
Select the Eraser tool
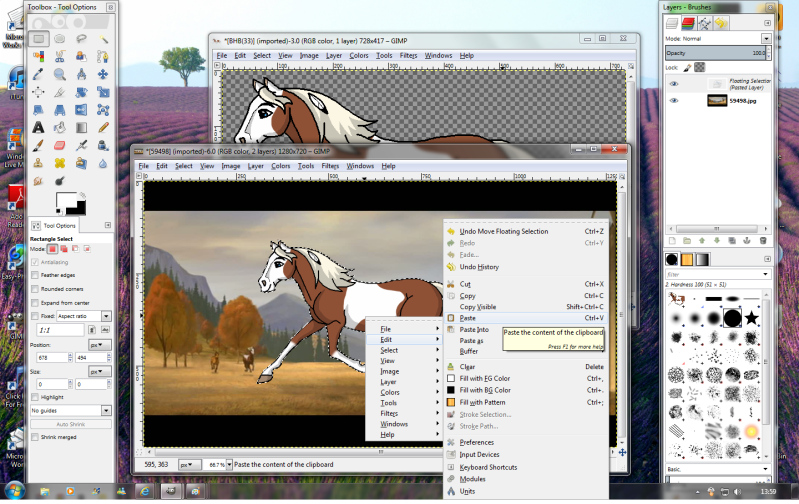[60, 146]
